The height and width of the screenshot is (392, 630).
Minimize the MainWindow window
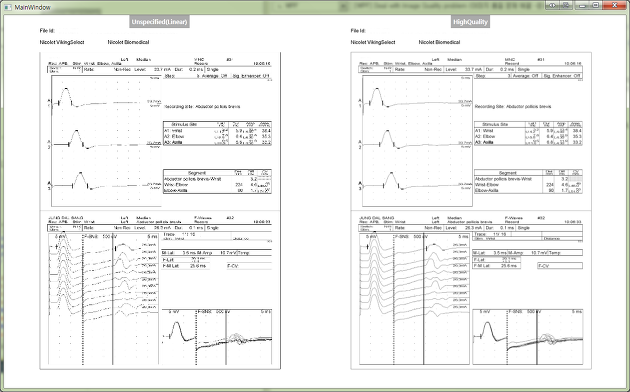[x=582, y=5]
